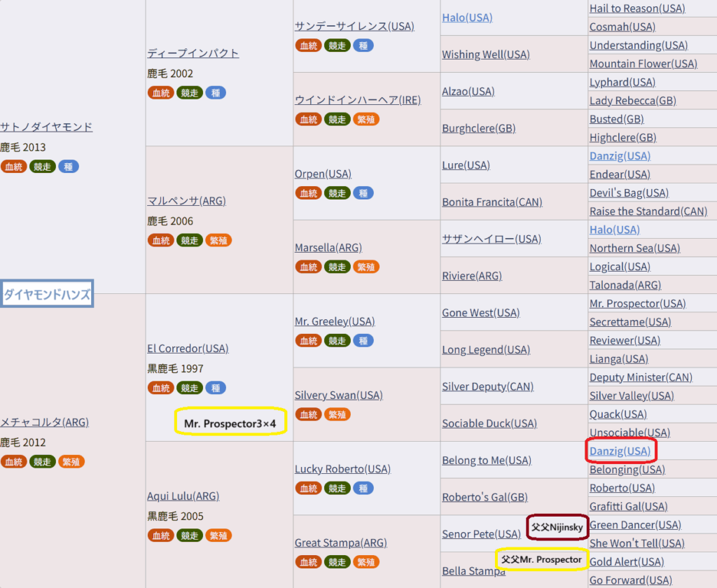Open the Wishing Well(USA) pedigree link
This screenshot has width=717, height=588.
485,55
